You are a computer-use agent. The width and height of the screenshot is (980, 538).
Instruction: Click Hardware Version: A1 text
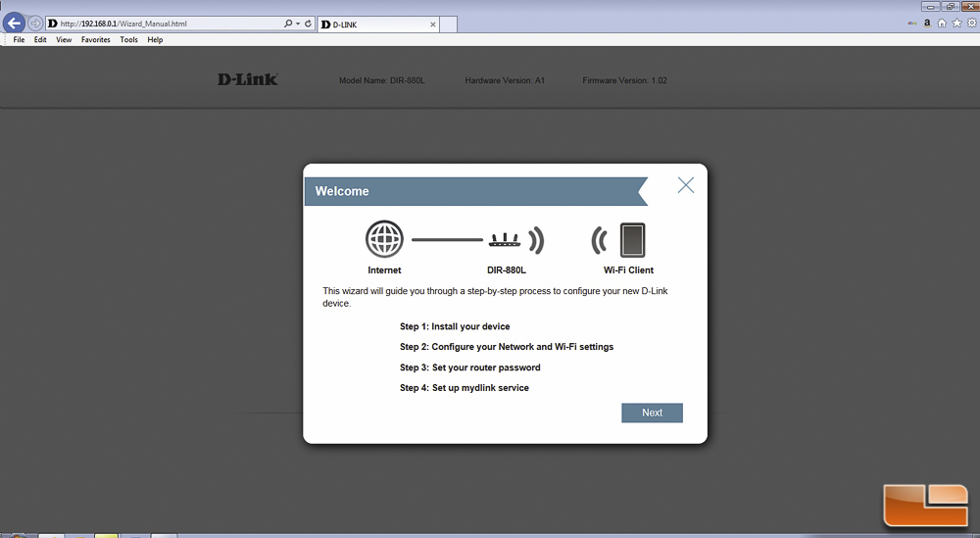(x=505, y=80)
